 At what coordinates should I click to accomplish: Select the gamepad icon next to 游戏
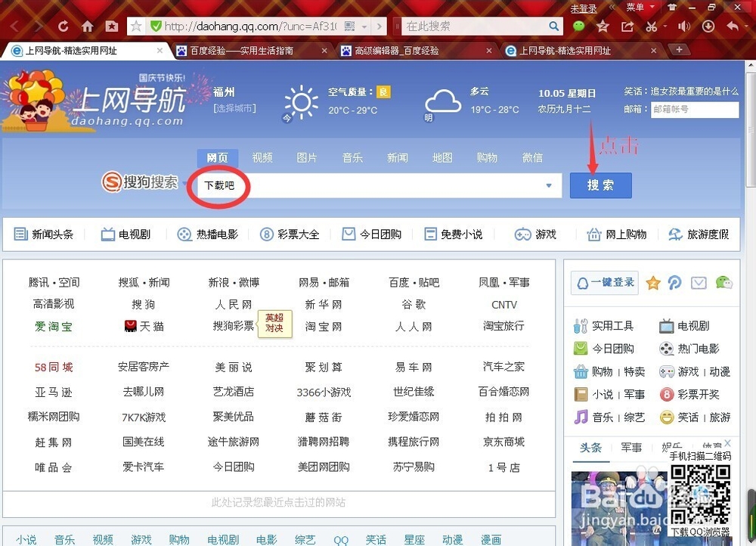[x=665, y=372]
